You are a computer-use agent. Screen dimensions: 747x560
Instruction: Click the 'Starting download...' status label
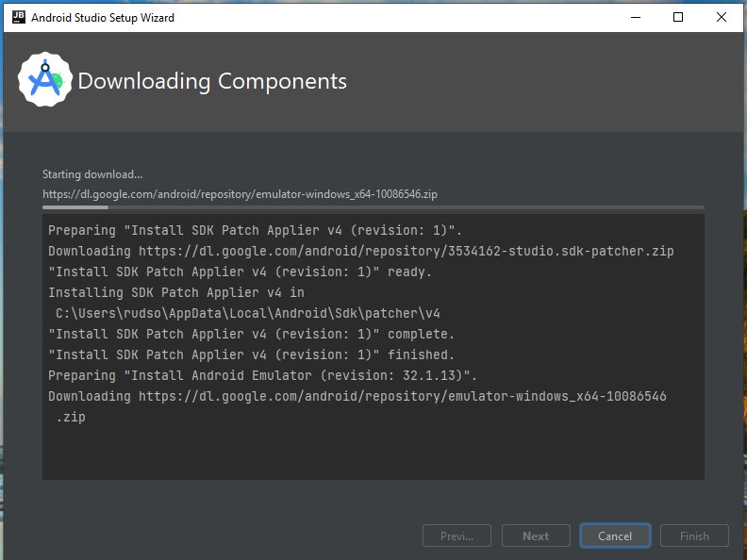pos(92,174)
